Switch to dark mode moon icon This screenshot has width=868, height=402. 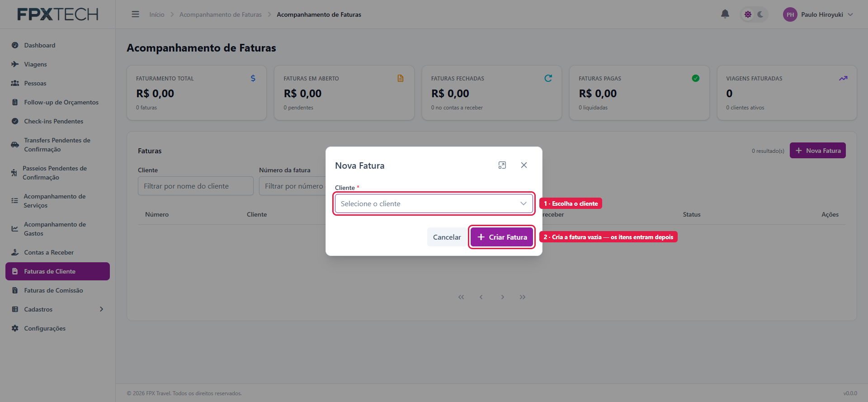tap(760, 14)
